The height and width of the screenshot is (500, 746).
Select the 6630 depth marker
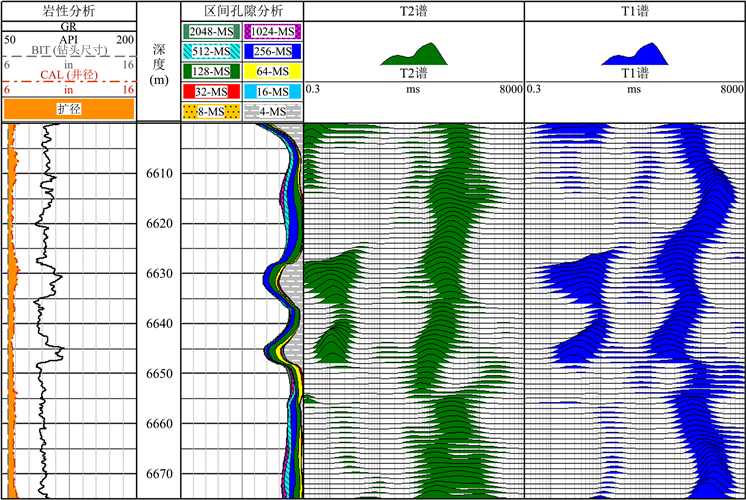click(x=158, y=273)
